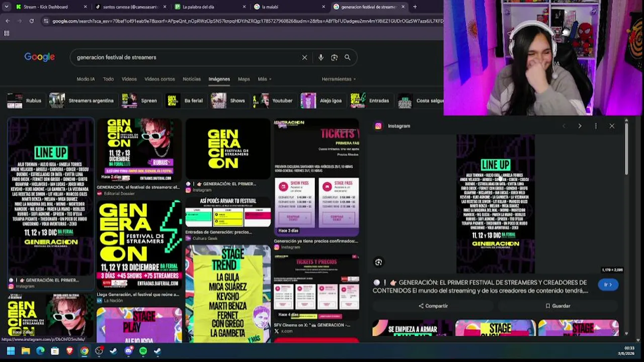644x362 pixels.
Task: Open the Stage Trend lineup image result
Action: click(x=228, y=294)
